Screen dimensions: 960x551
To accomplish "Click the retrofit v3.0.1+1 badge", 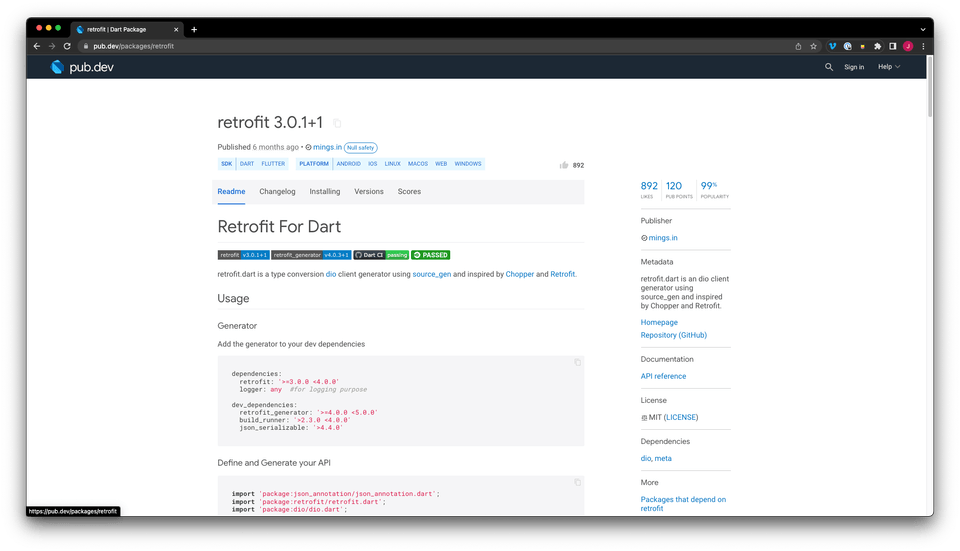I will tap(243, 255).
